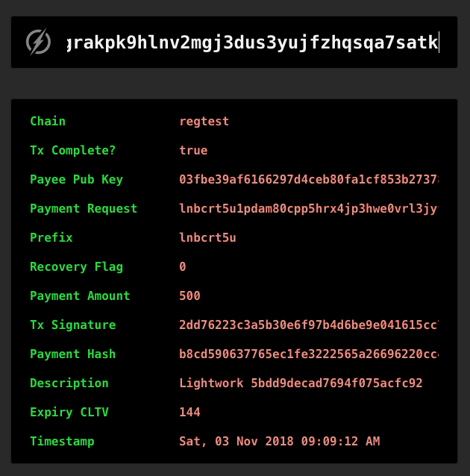This screenshot has width=470, height=476.
Task: Click the Tx Complete? label
Action: (x=73, y=150)
